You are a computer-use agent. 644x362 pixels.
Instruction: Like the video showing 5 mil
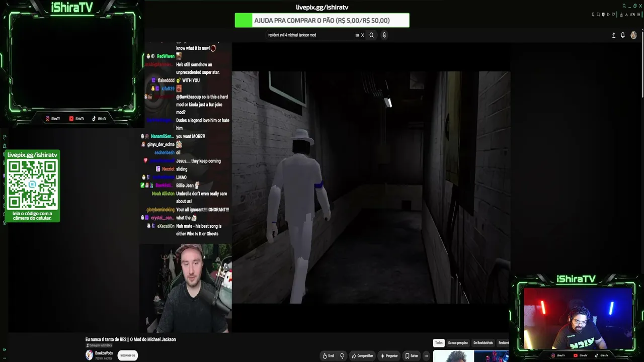pyautogui.click(x=328, y=356)
